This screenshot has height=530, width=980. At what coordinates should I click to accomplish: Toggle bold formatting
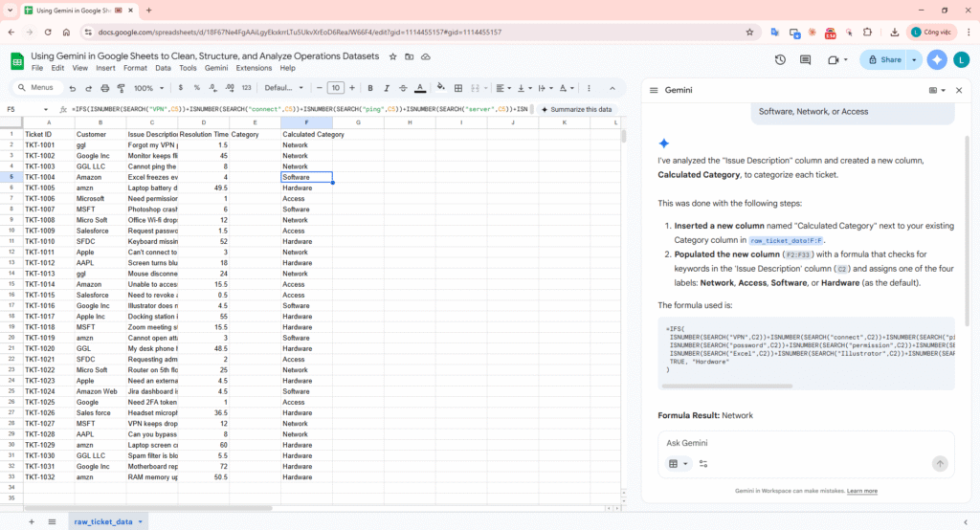370,88
